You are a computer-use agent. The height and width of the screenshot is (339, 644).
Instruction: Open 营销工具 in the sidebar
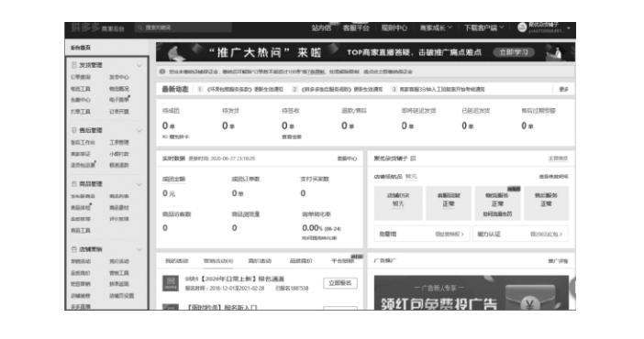click(x=119, y=273)
